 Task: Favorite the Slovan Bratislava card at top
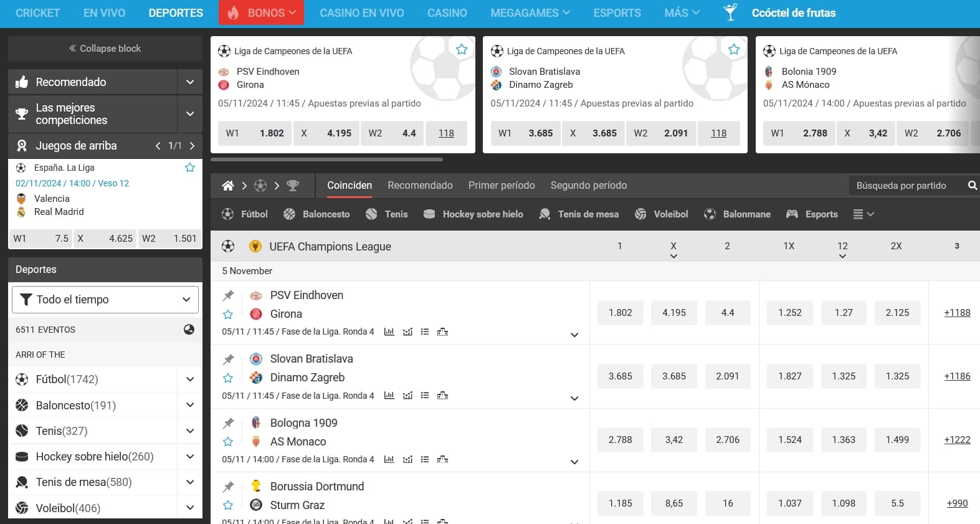click(734, 49)
